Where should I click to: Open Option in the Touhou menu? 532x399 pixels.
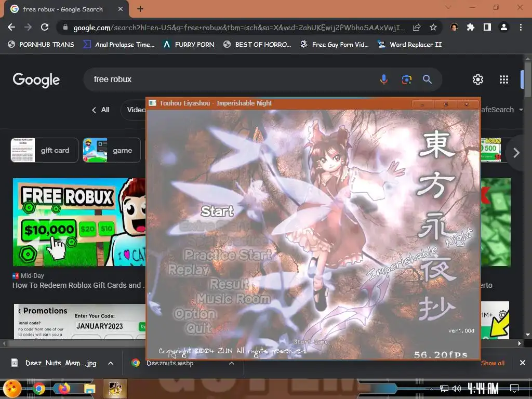[x=195, y=314]
